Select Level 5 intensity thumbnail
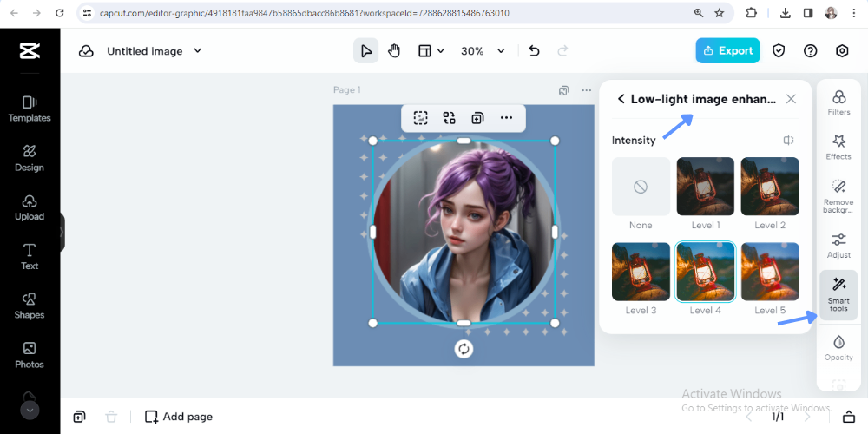The height and width of the screenshot is (434, 868). coord(770,272)
